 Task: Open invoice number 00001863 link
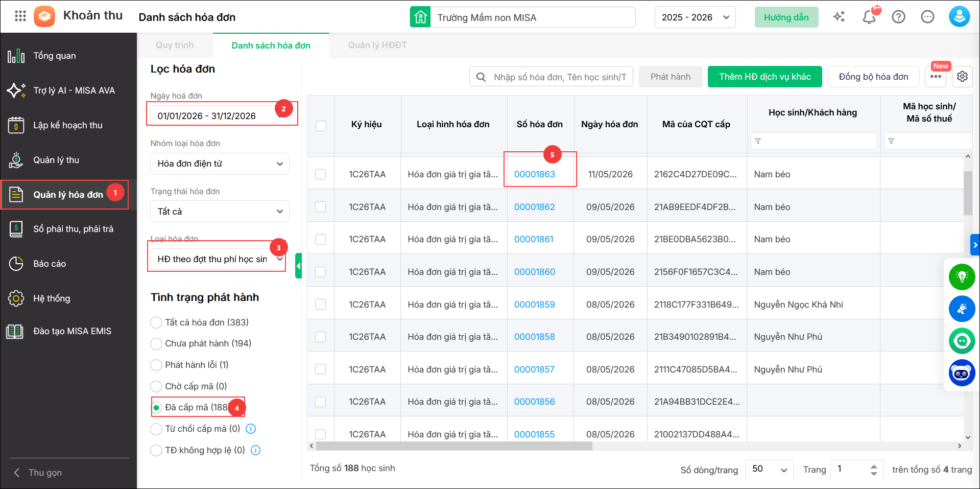point(534,174)
